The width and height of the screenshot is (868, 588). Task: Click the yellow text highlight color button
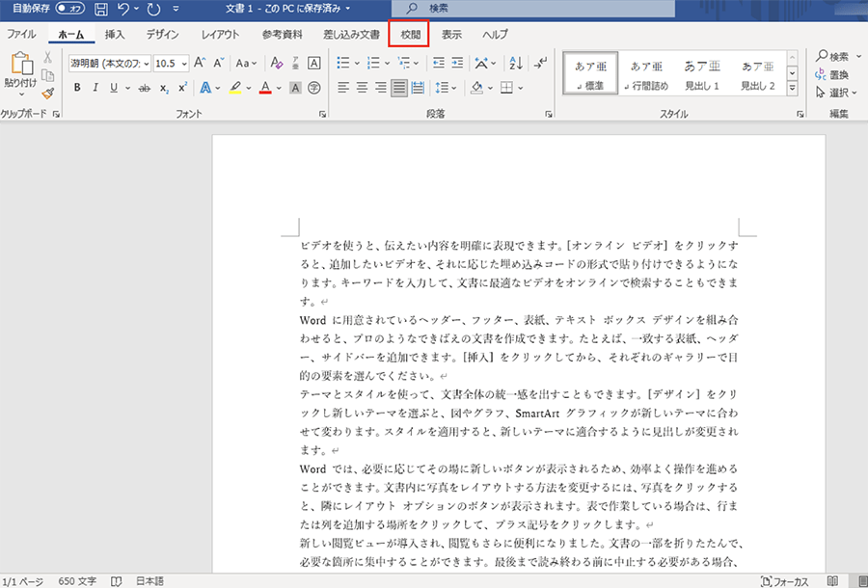coord(235,88)
